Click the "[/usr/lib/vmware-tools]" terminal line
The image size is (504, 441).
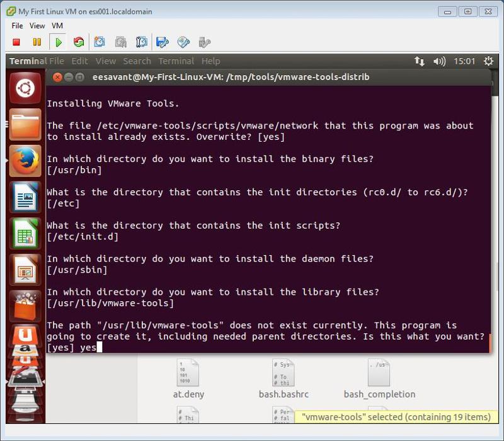point(110,303)
